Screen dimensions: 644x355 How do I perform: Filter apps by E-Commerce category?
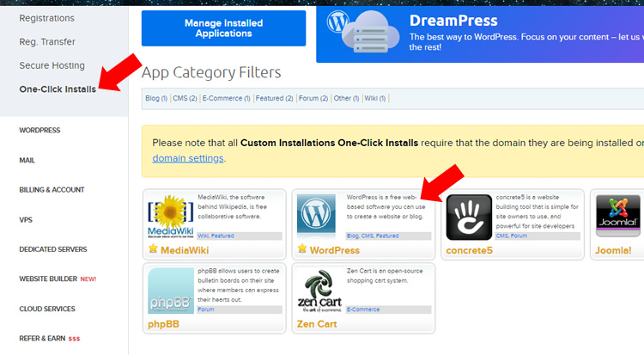pyautogui.click(x=226, y=98)
